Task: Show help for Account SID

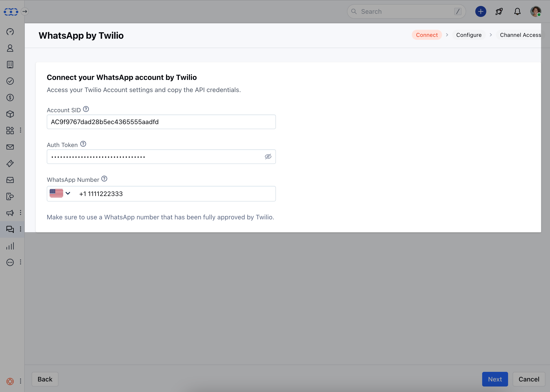Action: (86, 109)
